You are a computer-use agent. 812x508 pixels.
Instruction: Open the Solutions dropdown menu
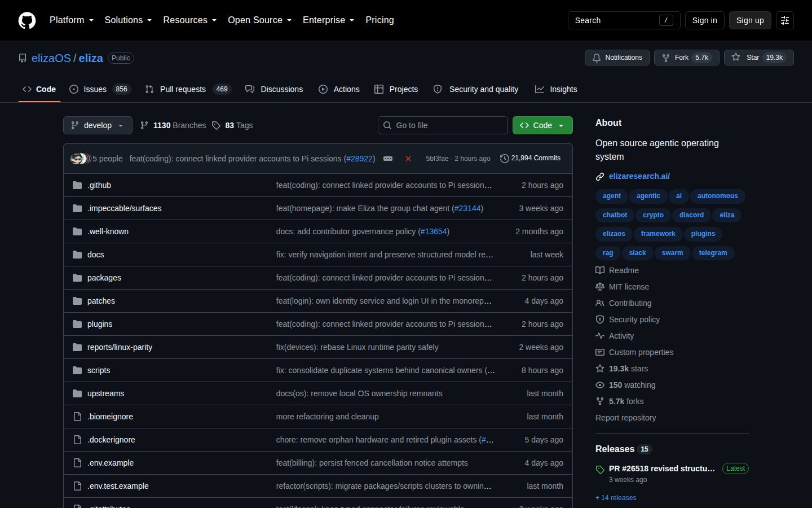coord(128,20)
